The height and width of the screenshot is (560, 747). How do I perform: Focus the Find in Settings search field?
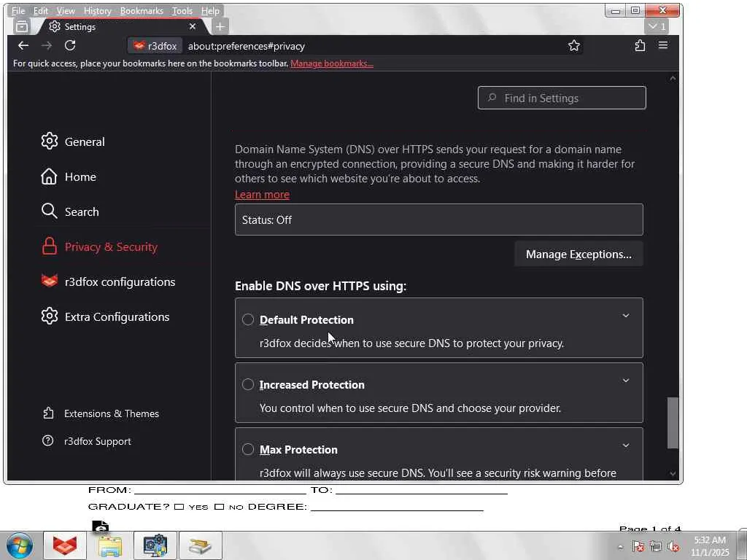coord(562,98)
